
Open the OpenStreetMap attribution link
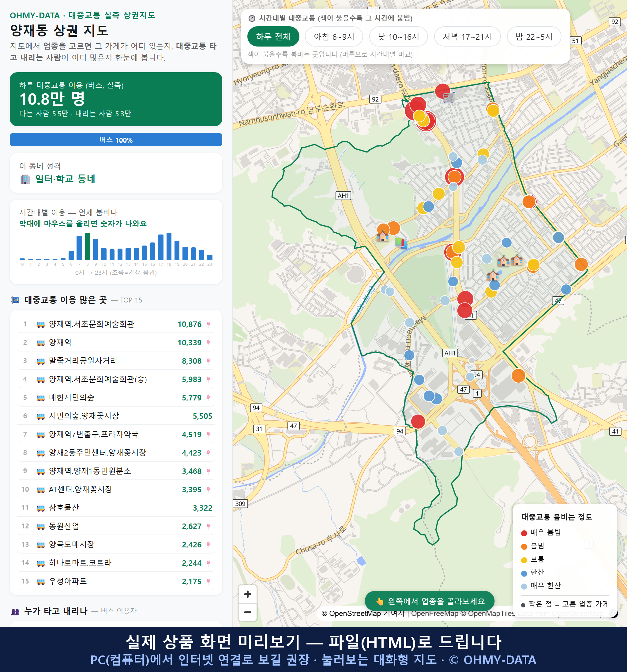pos(351,613)
